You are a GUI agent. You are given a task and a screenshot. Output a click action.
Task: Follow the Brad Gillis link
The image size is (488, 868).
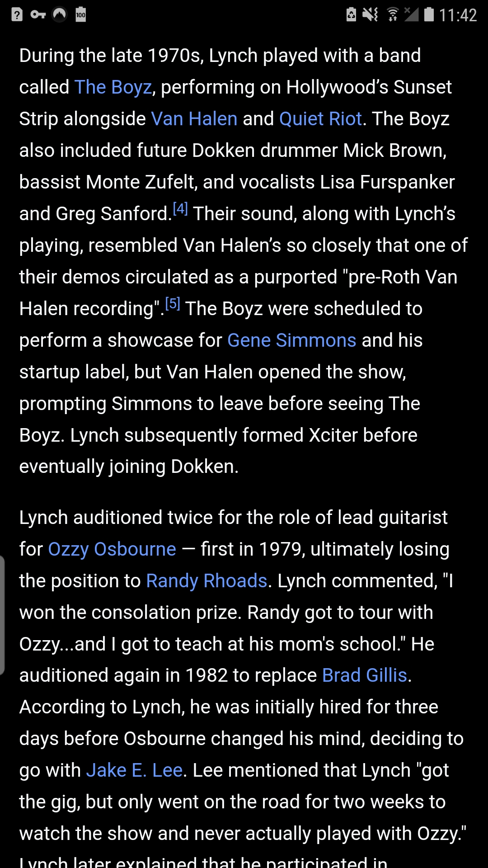point(365,675)
